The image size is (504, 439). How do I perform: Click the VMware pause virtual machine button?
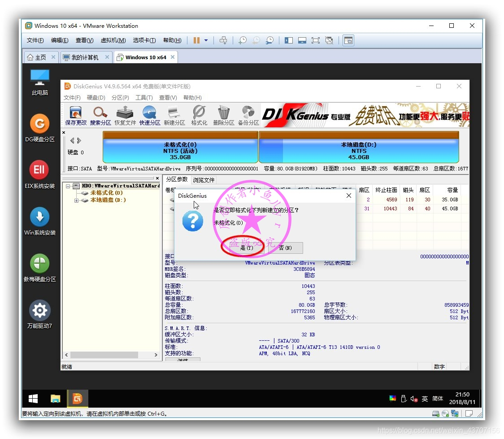pos(196,40)
